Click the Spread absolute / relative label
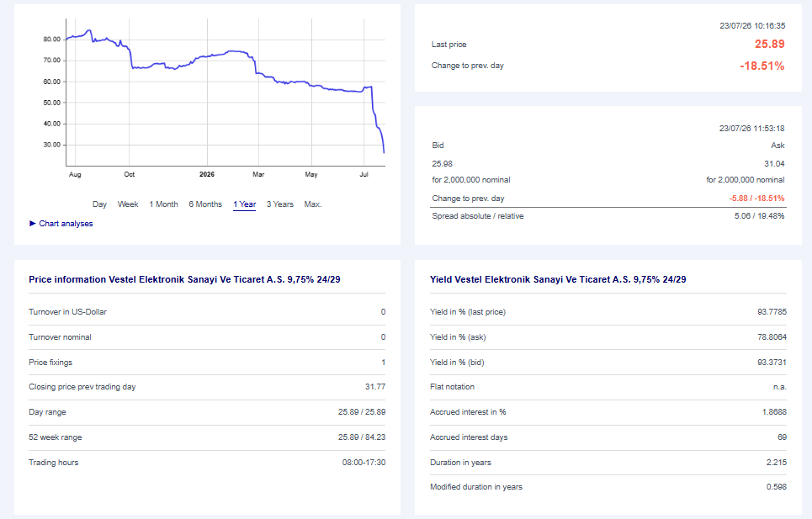The height and width of the screenshot is (519, 812). (x=478, y=216)
